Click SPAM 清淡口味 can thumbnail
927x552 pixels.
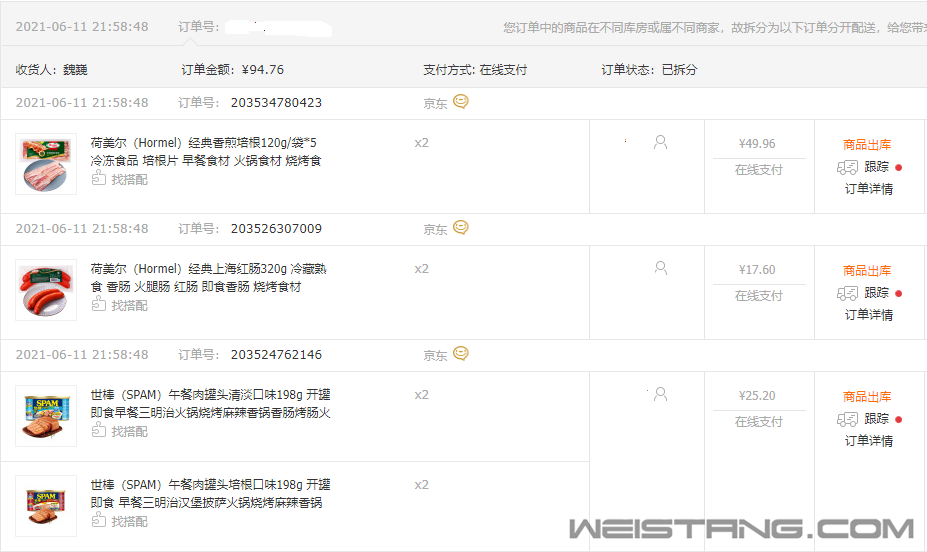tap(46, 415)
